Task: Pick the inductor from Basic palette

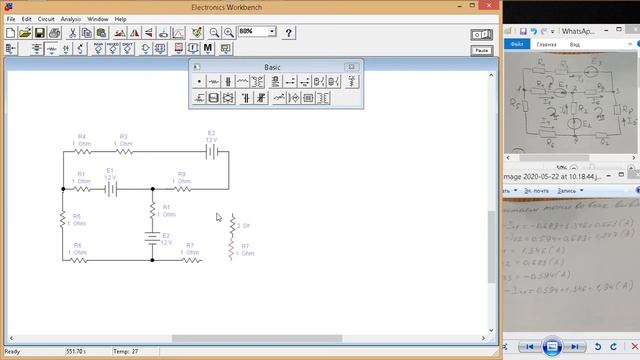Action: pos(242,82)
